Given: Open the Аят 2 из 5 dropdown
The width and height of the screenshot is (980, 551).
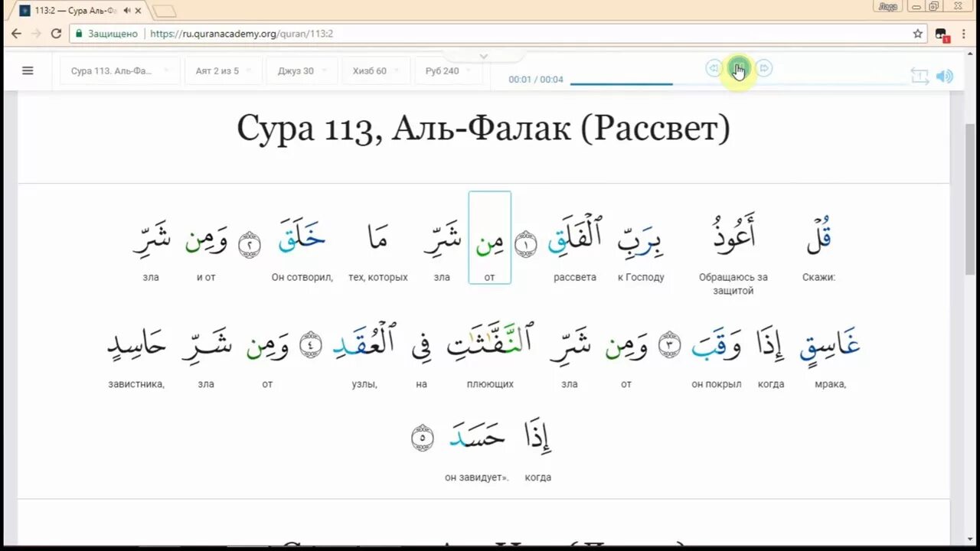Looking at the screenshot, I should pyautogui.click(x=224, y=70).
